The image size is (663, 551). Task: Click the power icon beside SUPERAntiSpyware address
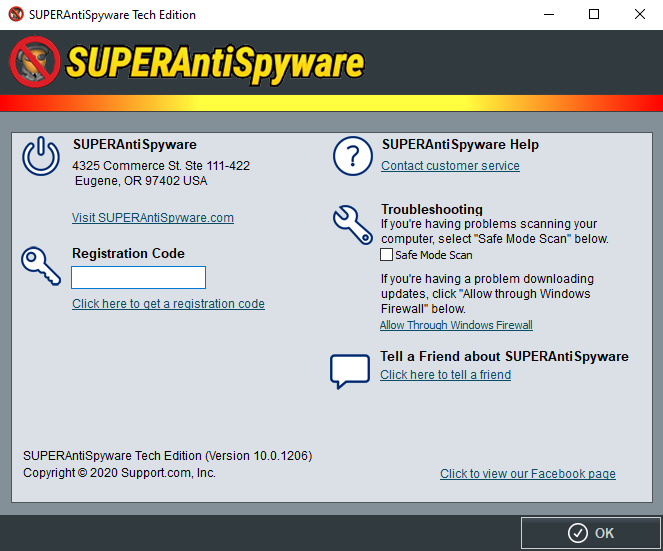coord(40,158)
